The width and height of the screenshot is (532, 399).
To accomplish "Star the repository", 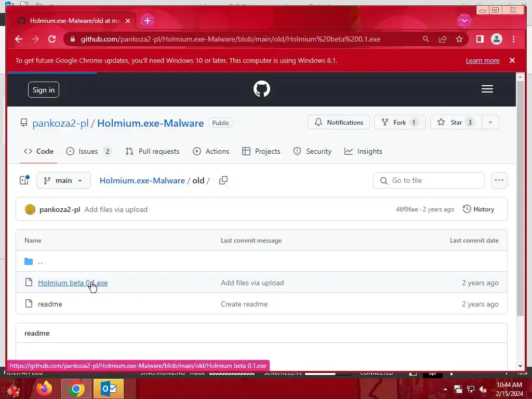I will 456,122.
